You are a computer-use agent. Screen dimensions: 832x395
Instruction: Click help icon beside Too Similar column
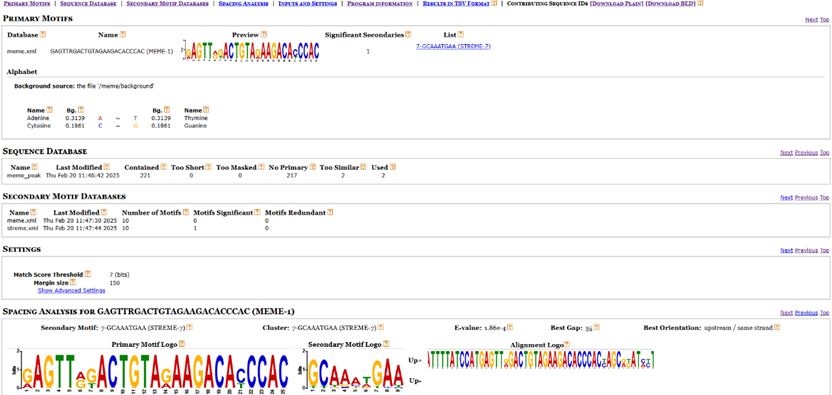[363, 167]
